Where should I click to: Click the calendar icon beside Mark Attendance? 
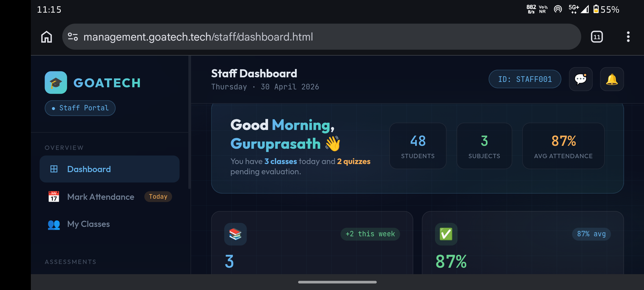point(54,197)
